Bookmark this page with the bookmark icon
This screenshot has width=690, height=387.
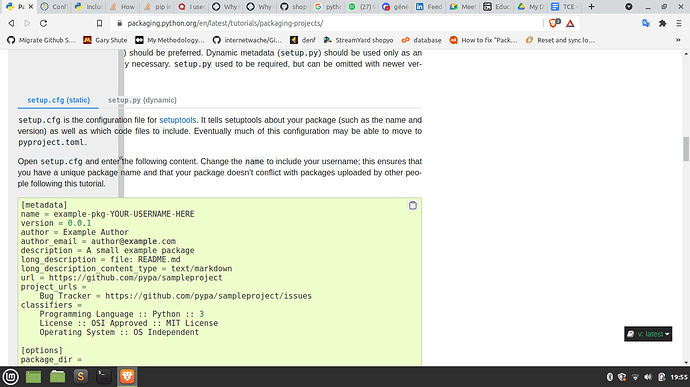click(x=99, y=23)
